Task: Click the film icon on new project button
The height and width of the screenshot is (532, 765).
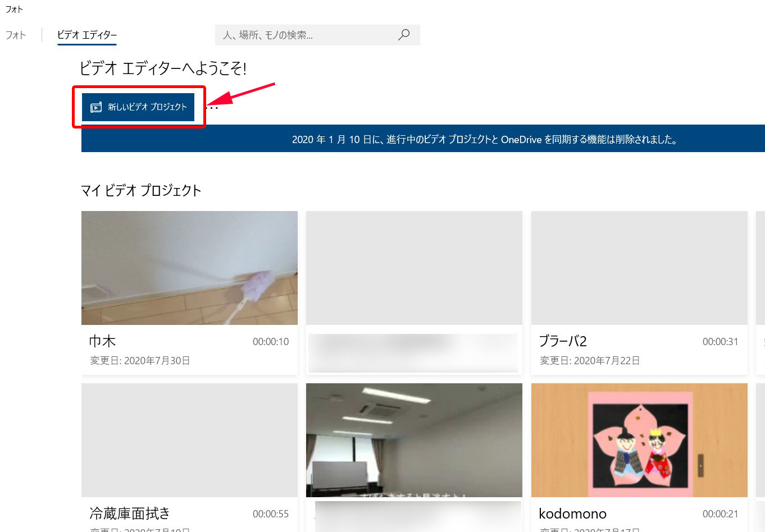Action: click(x=96, y=107)
